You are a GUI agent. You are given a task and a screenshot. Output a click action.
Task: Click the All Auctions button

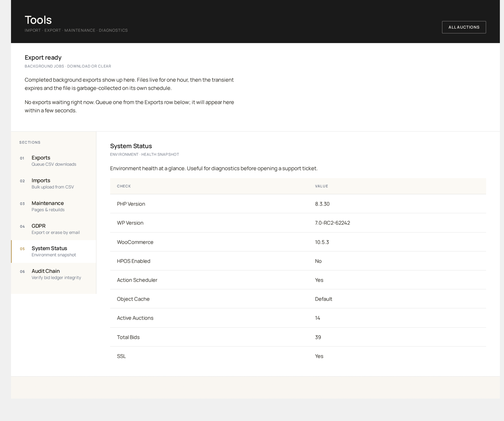point(464,27)
